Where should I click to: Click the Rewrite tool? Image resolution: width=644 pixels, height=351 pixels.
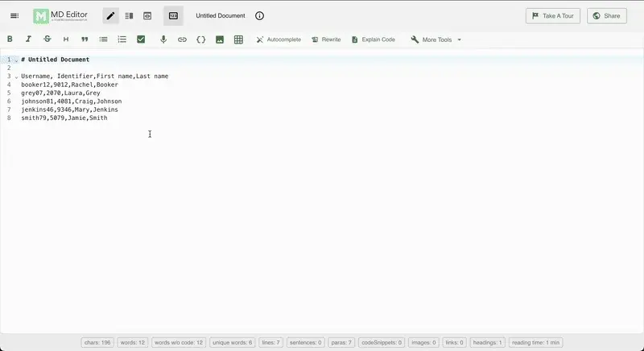pos(326,39)
